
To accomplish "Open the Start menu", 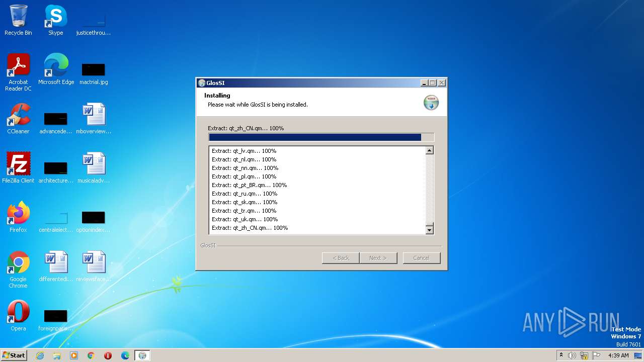I will pyautogui.click(x=14, y=355).
